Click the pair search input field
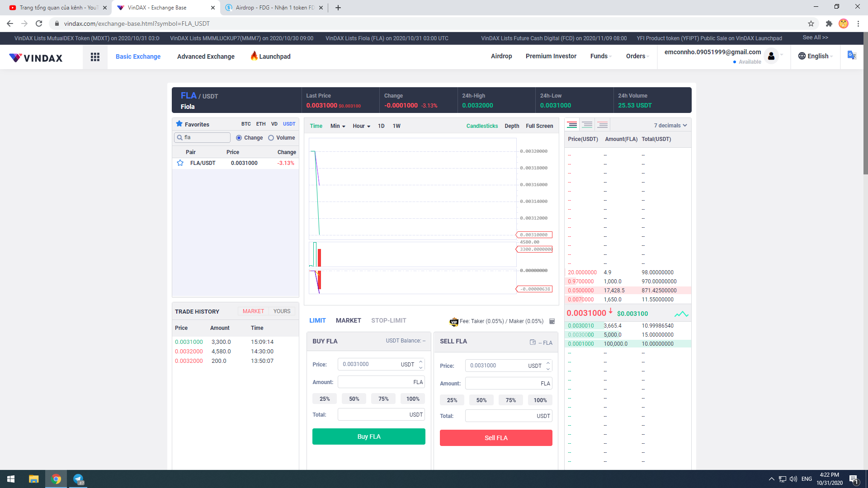The height and width of the screenshot is (488, 868). tap(206, 137)
